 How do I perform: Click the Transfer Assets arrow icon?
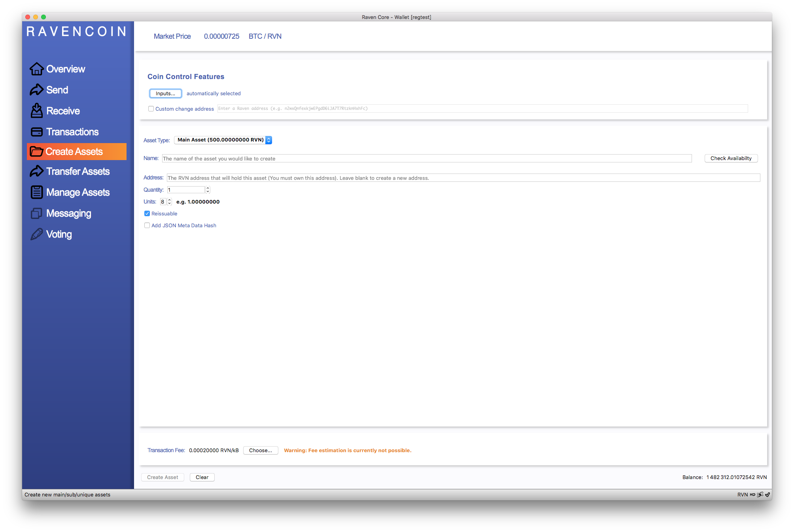[x=36, y=171]
